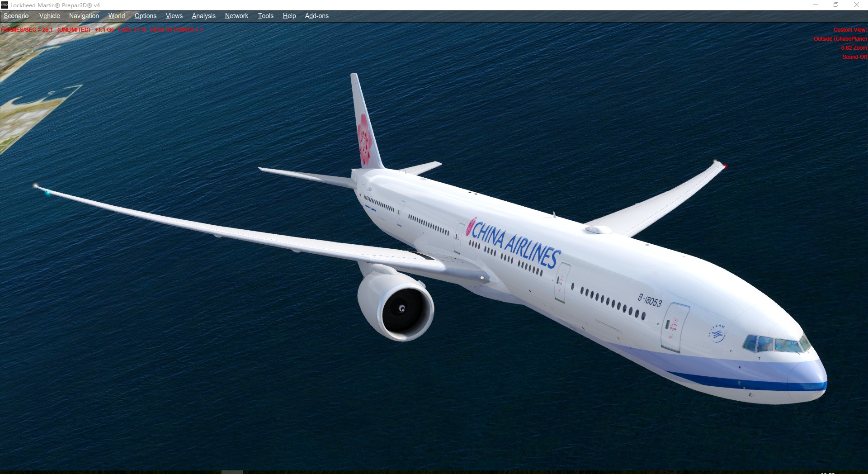Screen dimensions: 868x474
Task: Open the Network menu
Action: tap(236, 16)
